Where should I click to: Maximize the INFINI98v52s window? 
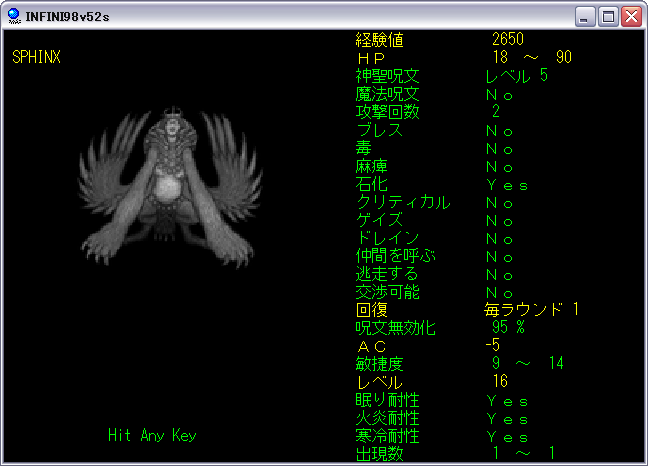point(608,17)
